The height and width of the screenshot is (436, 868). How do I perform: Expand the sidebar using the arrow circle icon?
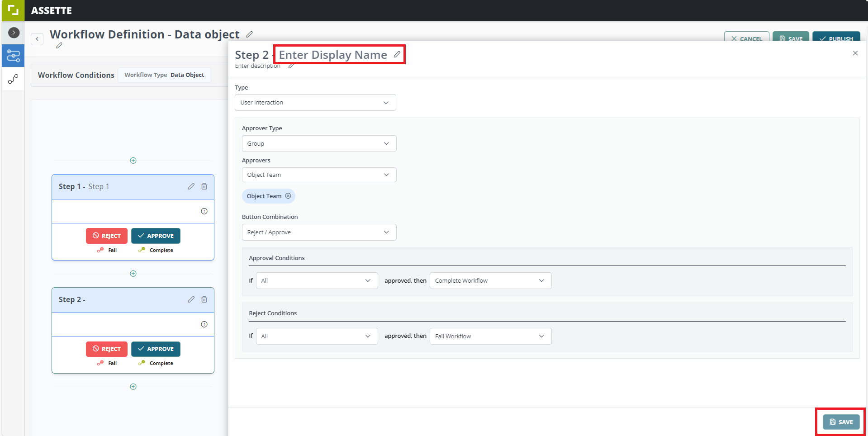(x=13, y=32)
